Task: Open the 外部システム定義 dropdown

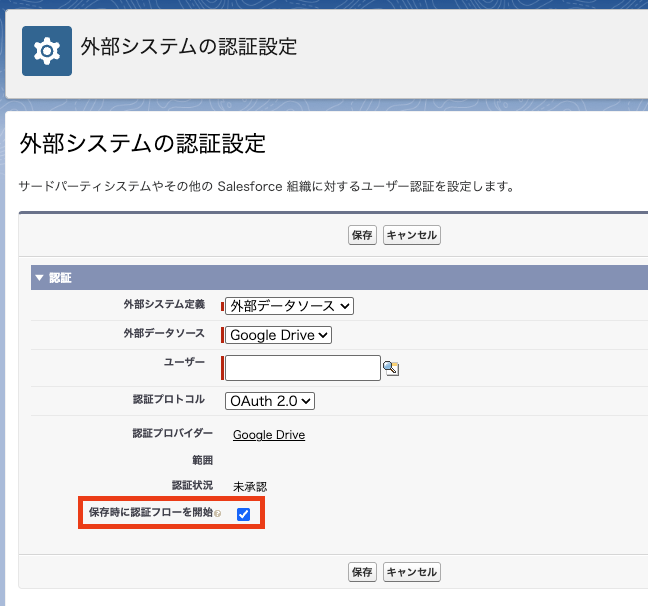Action: point(289,306)
